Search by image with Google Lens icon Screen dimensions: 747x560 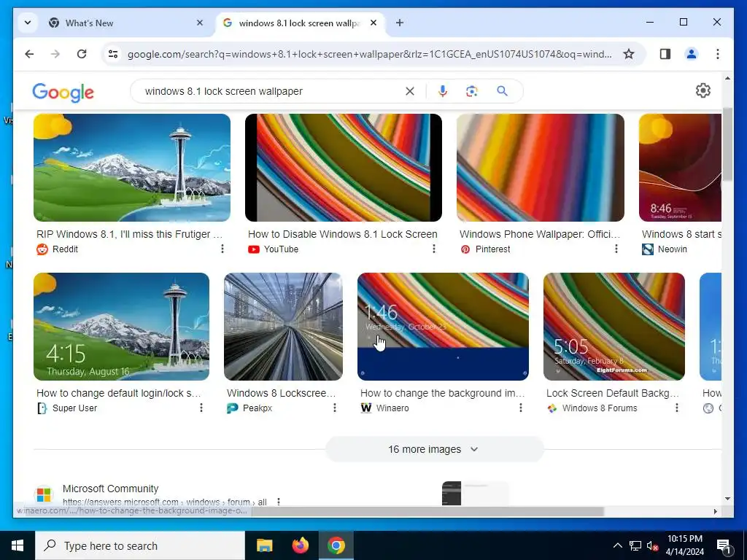click(x=472, y=91)
